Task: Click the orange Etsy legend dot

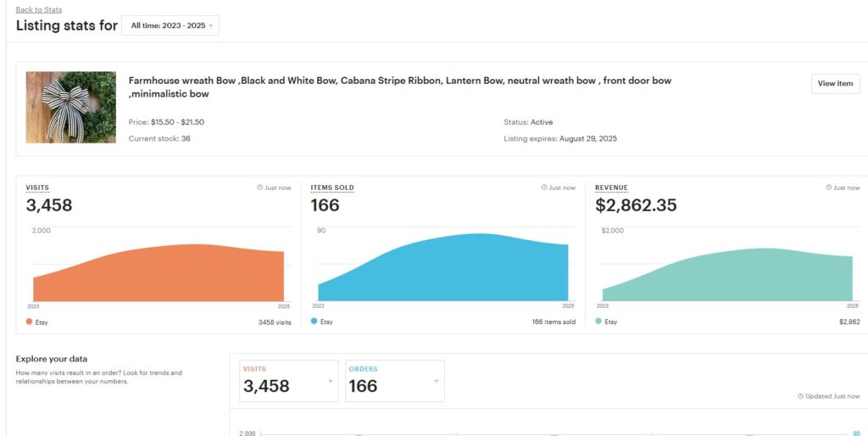Action: pyautogui.click(x=30, y=321)
